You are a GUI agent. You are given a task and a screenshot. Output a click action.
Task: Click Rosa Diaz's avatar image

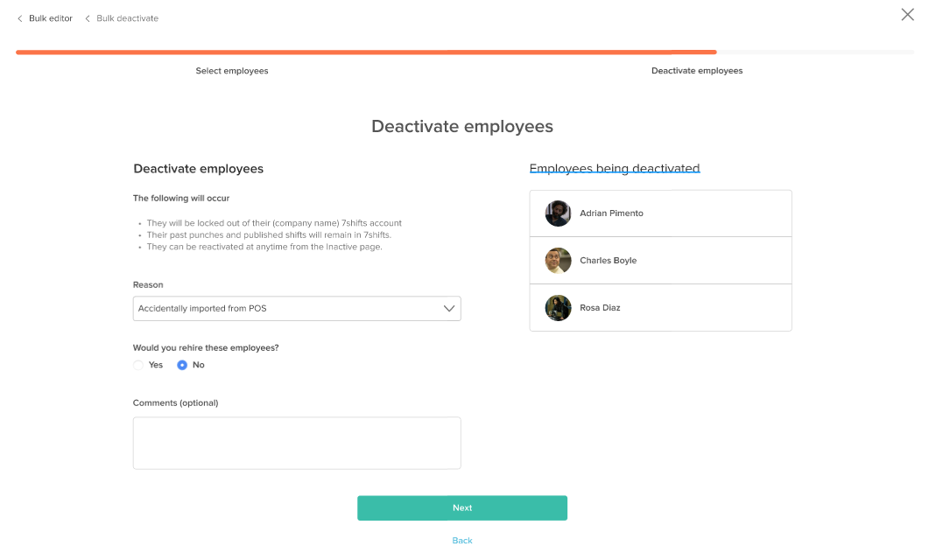tap(558, 307)
